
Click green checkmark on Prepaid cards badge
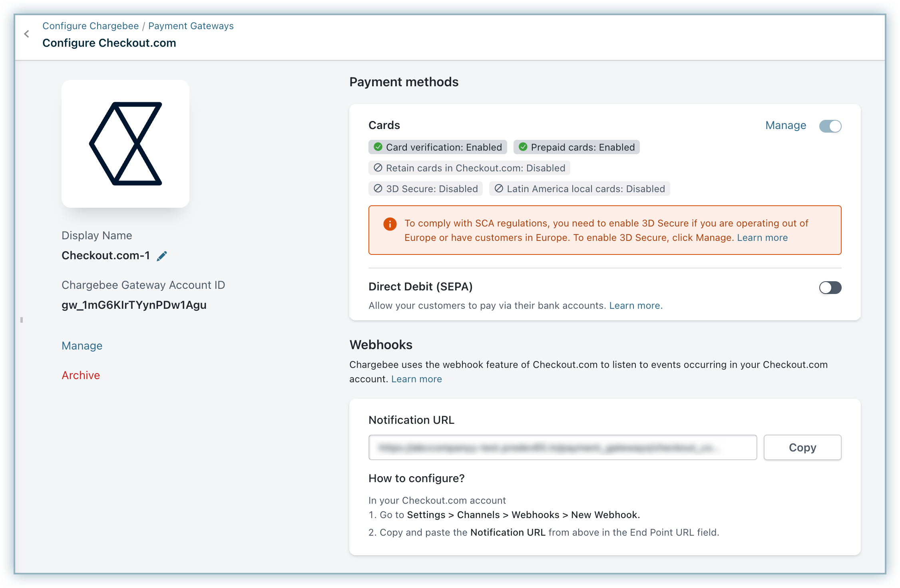click(x=523, y=147)
